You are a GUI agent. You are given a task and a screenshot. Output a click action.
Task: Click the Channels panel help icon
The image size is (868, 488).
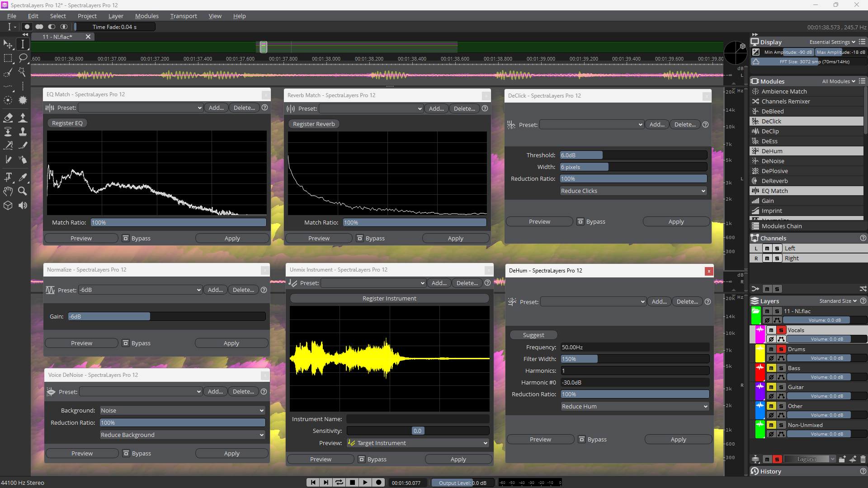click(x=863, y=238)
